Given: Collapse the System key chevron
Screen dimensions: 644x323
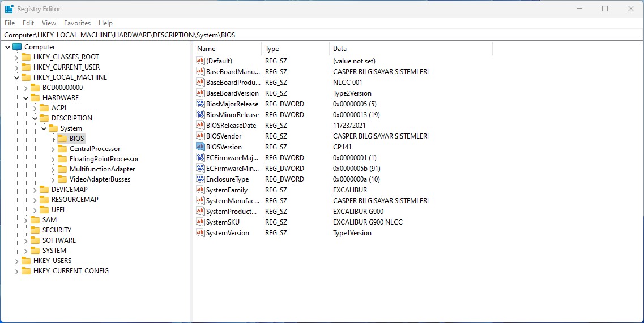Looking at the screenshot, I should point(44,128).
